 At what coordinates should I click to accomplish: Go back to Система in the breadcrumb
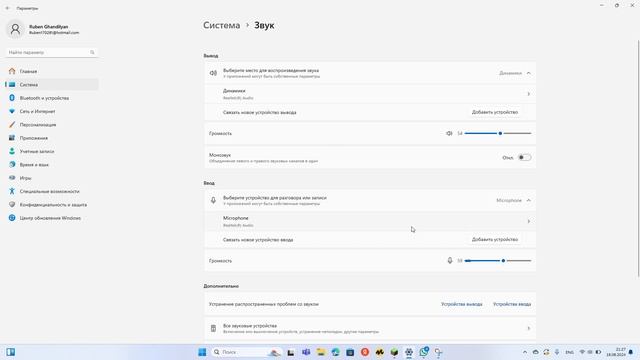point(222,25)
